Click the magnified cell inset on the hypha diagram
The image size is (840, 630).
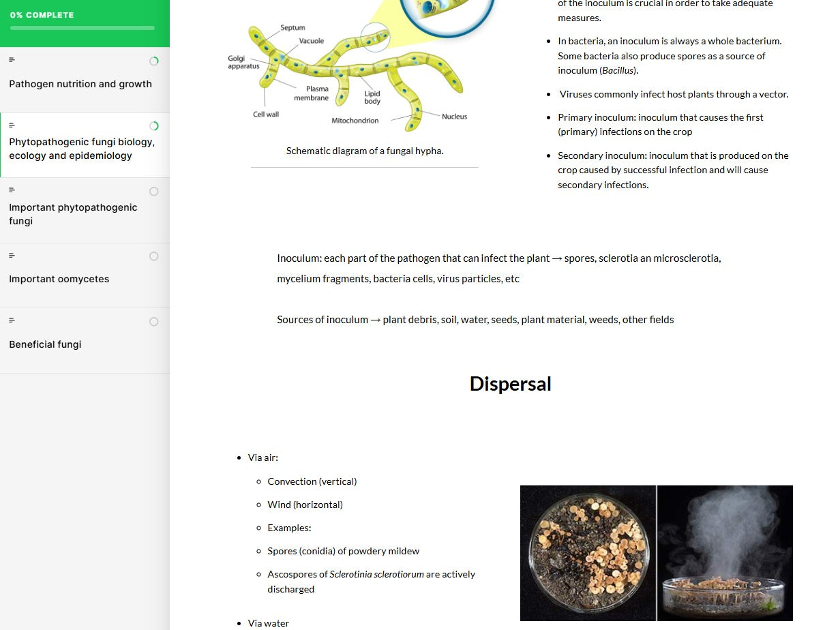tap(445, 10)
